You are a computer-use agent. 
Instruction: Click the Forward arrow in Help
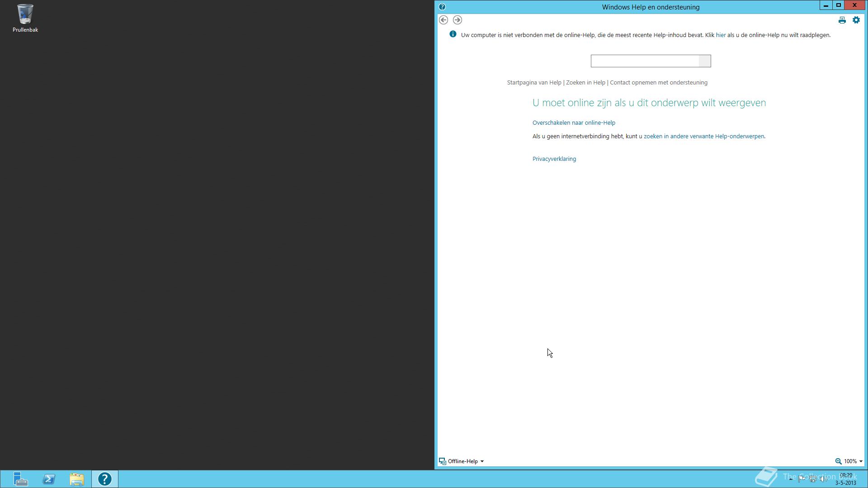pyautogui.click(x=457, y=20)
